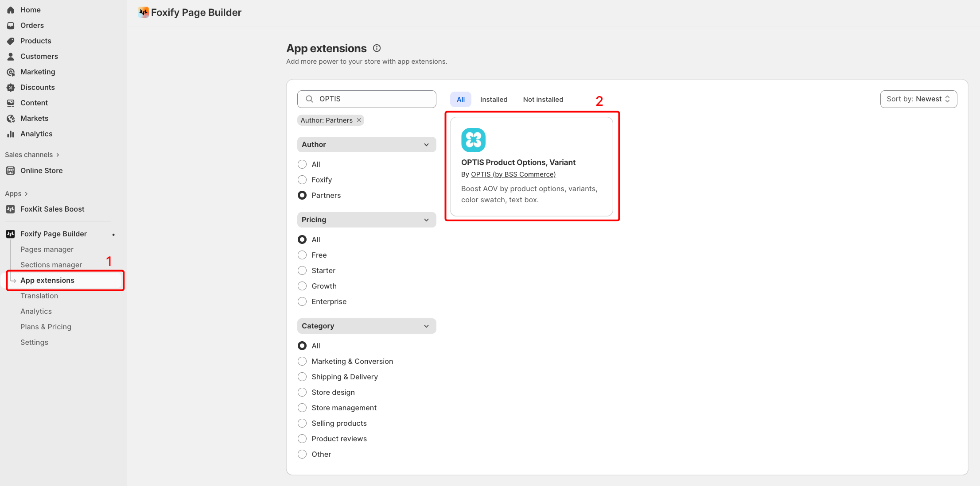Choose Product reviews category
The height and width of the screenshot is (486, 980).
point(302,439)
